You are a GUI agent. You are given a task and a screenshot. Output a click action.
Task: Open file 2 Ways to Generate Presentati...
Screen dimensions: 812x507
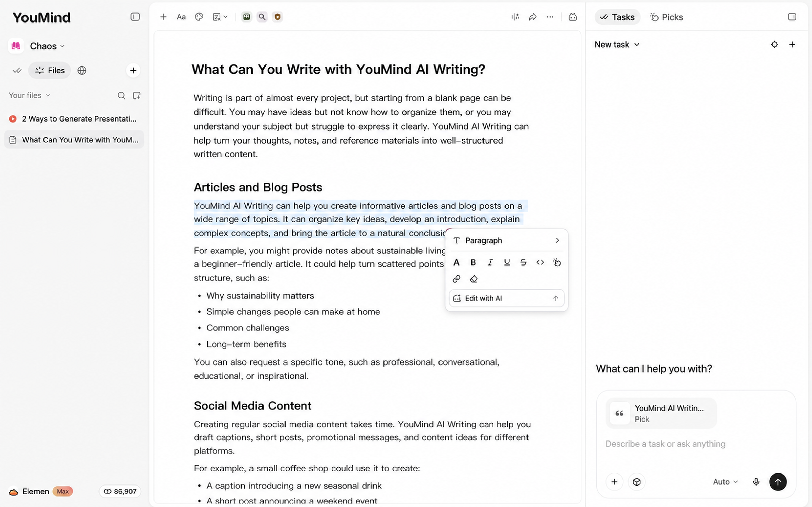tap(74, 119)
